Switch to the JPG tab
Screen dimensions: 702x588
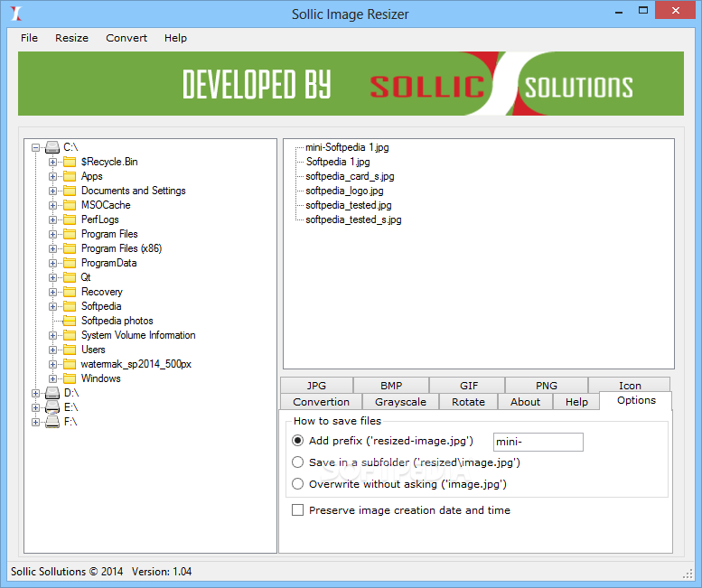click(316, 386)
